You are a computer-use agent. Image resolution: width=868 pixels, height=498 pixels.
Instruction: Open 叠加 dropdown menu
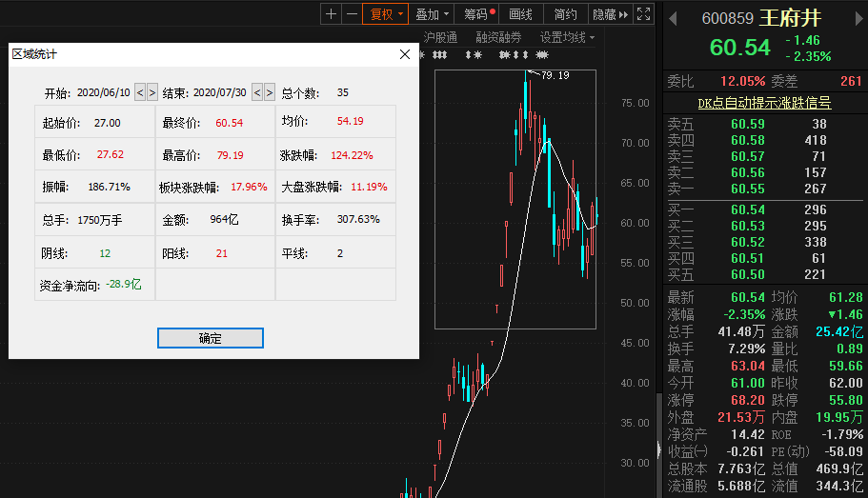point(432,14)
